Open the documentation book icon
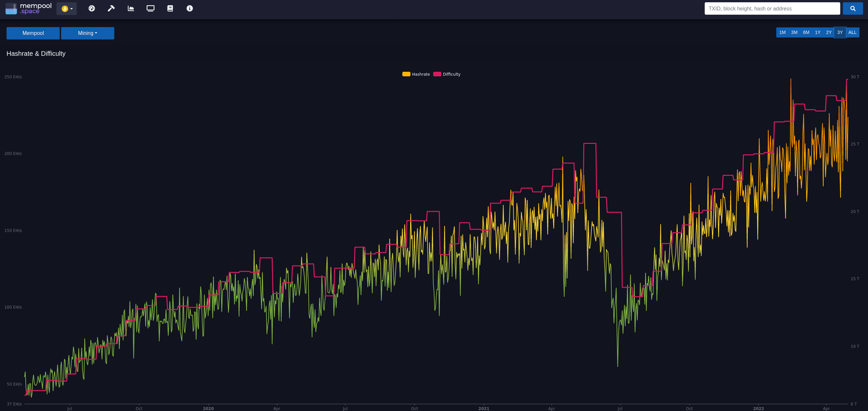The width and height of the screenshot is (868, 411). point(170,8)
